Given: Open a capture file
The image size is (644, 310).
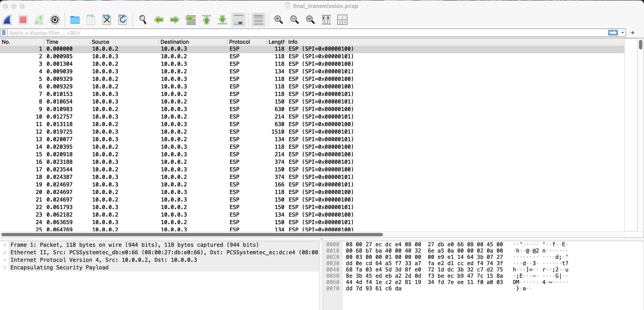Looking at the screenshot, I should (75, 20).
